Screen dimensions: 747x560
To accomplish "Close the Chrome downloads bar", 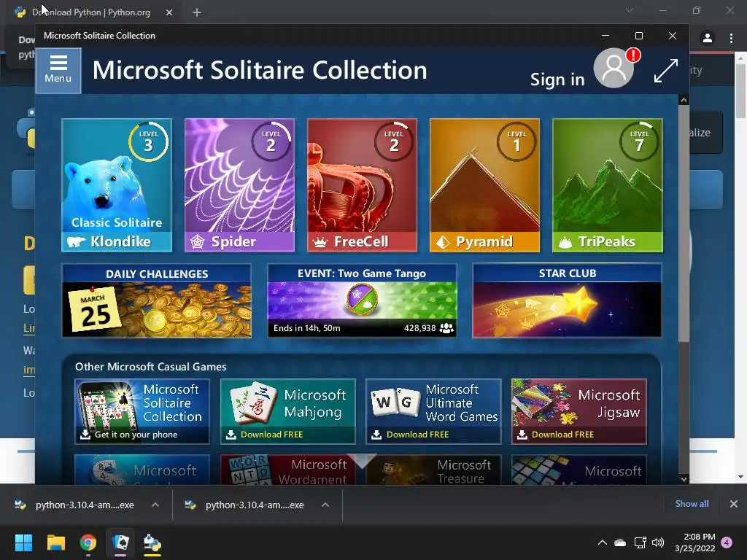I will pos(734,504).
